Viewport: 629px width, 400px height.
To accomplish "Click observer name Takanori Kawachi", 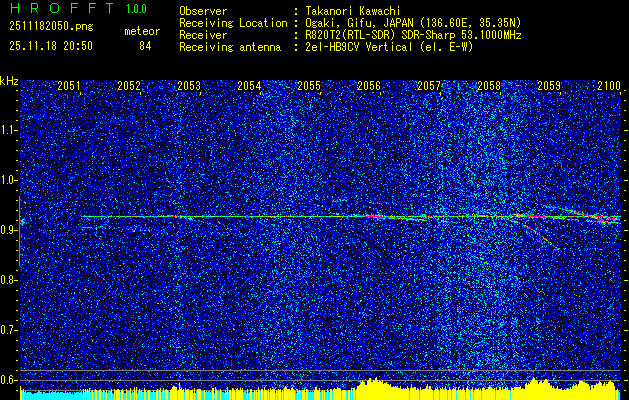I will 353,11.
